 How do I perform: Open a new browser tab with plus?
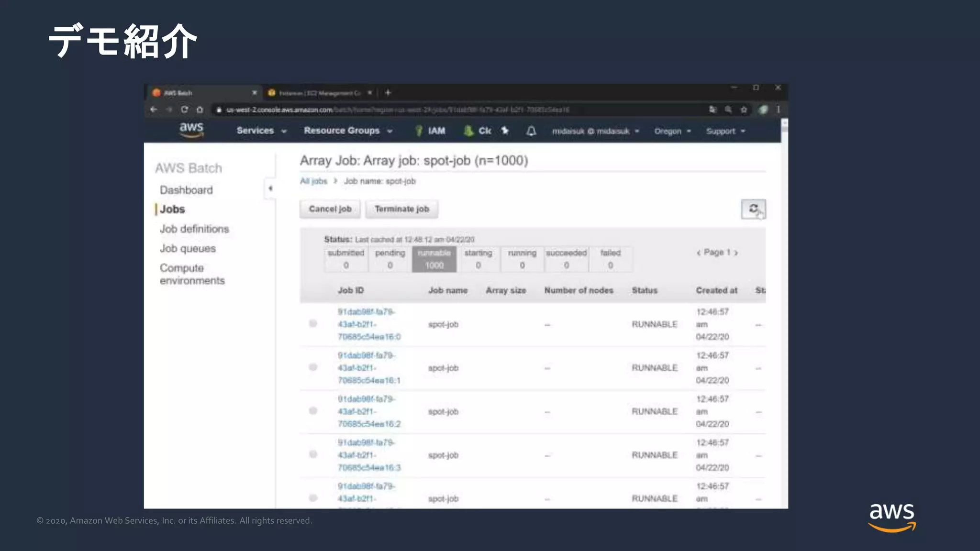point(388,93)
